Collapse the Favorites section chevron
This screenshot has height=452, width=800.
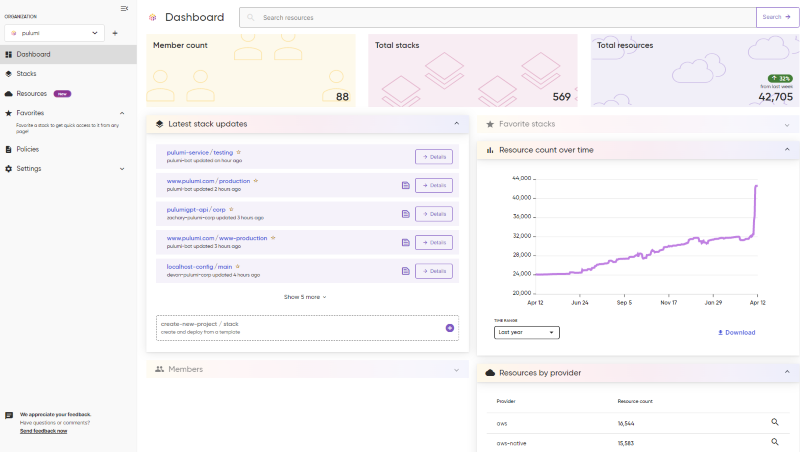122,113
